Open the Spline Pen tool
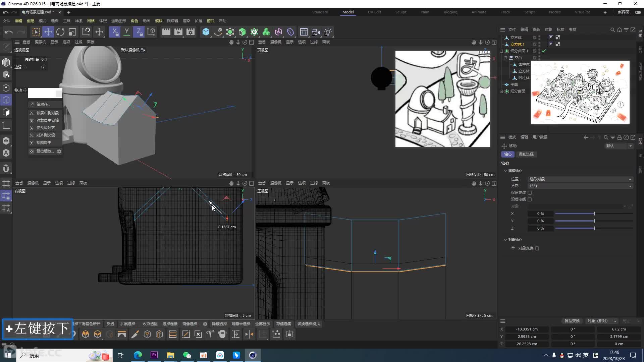Viewport: 644px width, 362px height. tap(218, 32)
